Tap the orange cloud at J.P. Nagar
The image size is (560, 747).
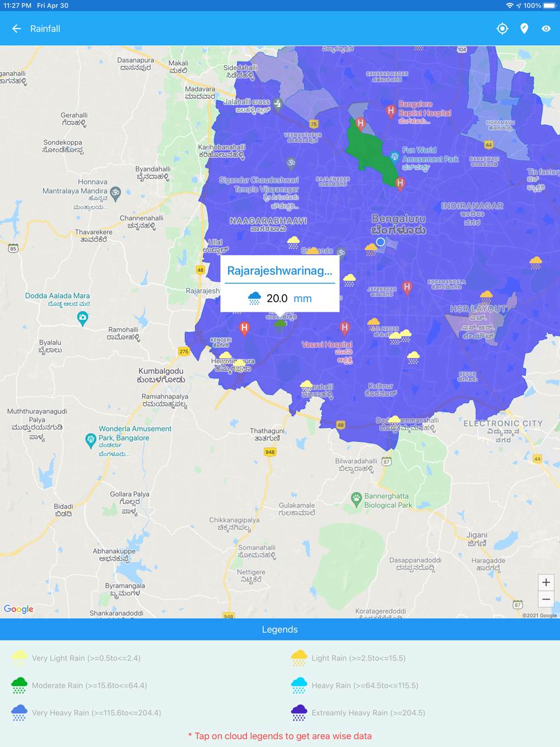[x=374, y=324]
